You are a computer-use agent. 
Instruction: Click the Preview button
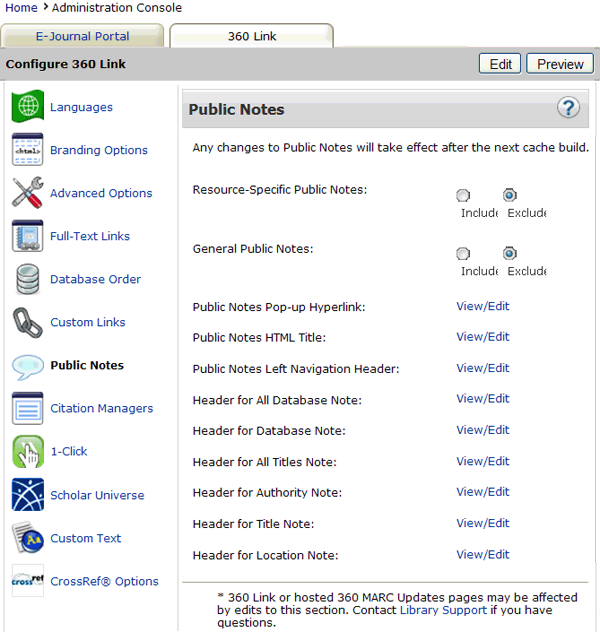tap(560, 64)
